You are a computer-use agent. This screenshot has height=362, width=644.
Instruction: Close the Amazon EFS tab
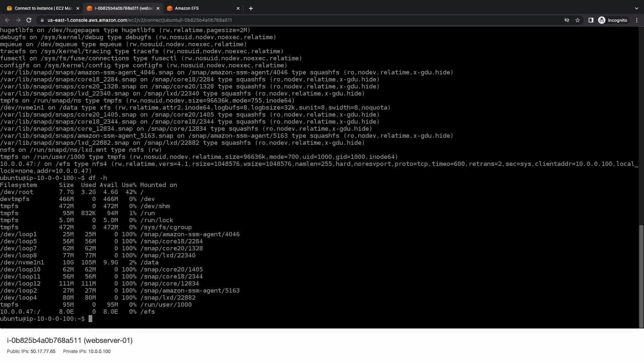(238, 8)
